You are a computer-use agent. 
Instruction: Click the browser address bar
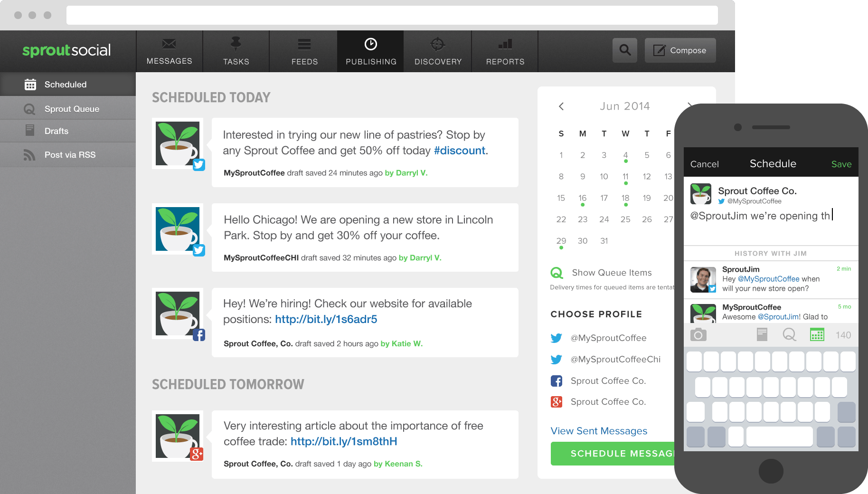point(392,15)
